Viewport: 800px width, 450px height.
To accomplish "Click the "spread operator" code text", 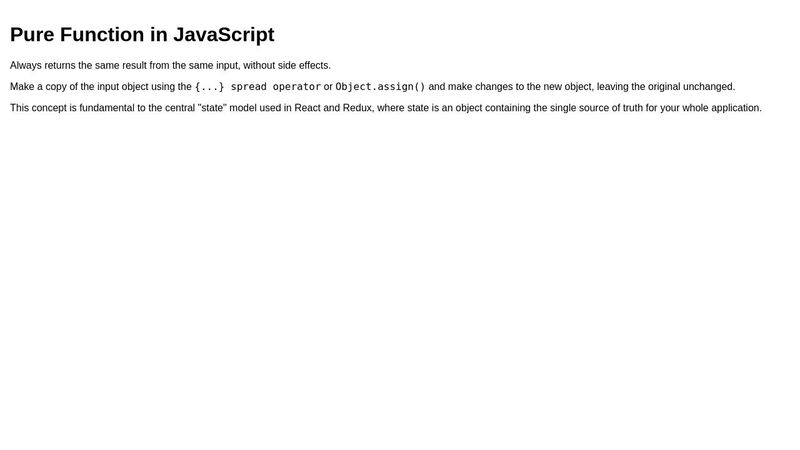I will pos(276,87).
